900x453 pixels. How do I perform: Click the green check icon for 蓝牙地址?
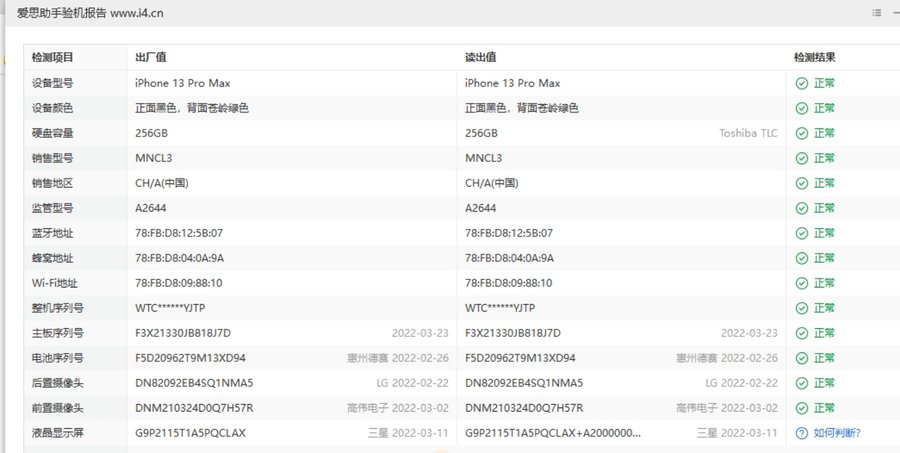801,233
